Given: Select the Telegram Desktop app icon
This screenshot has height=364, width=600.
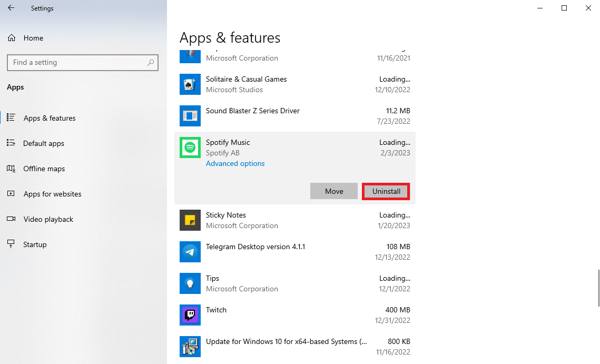Looking at the screenshot, I should point(190,252).
